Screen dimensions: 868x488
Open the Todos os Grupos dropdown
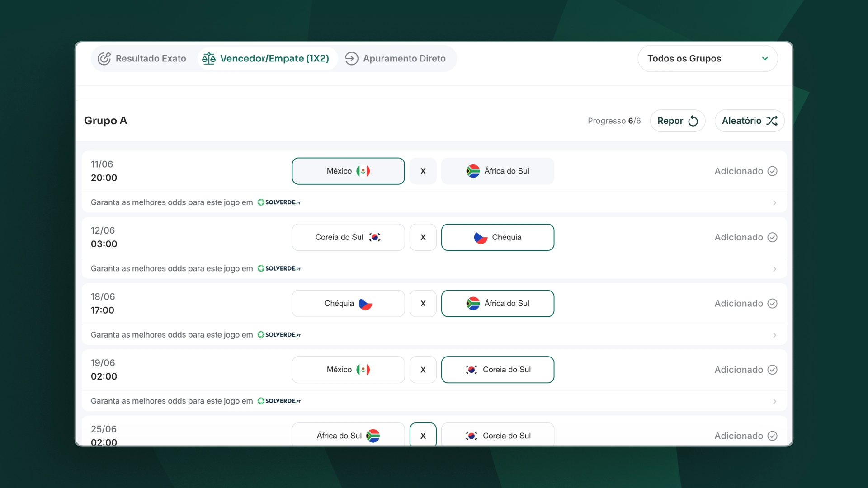pyautogui.click(x=708, y=59)
